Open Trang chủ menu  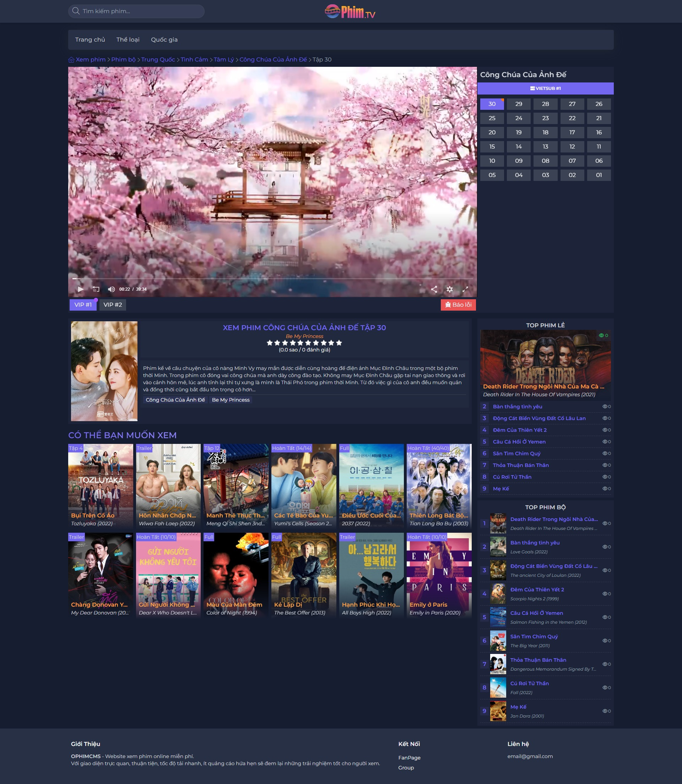click(x=90, y=39)
